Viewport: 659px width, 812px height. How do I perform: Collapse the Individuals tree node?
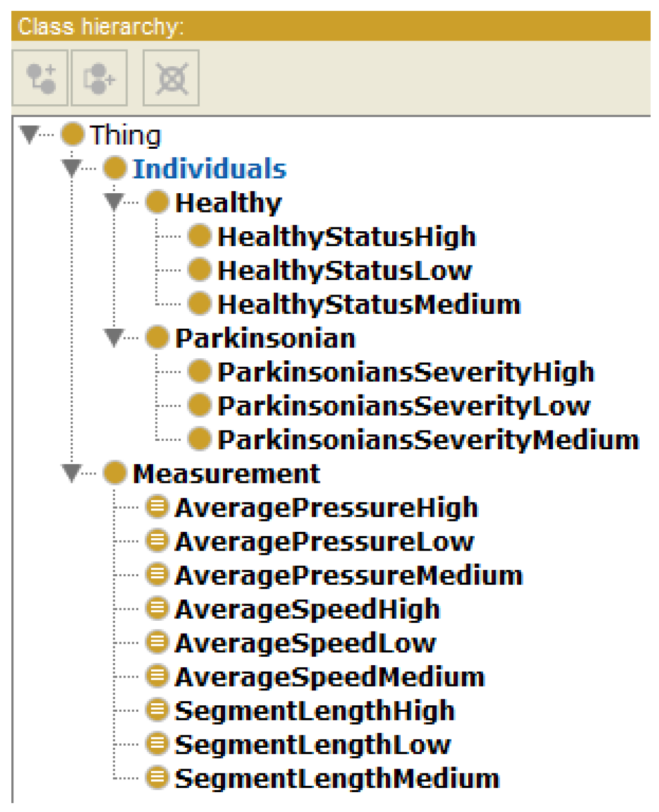pyautogui.click(x=72, y=168)
